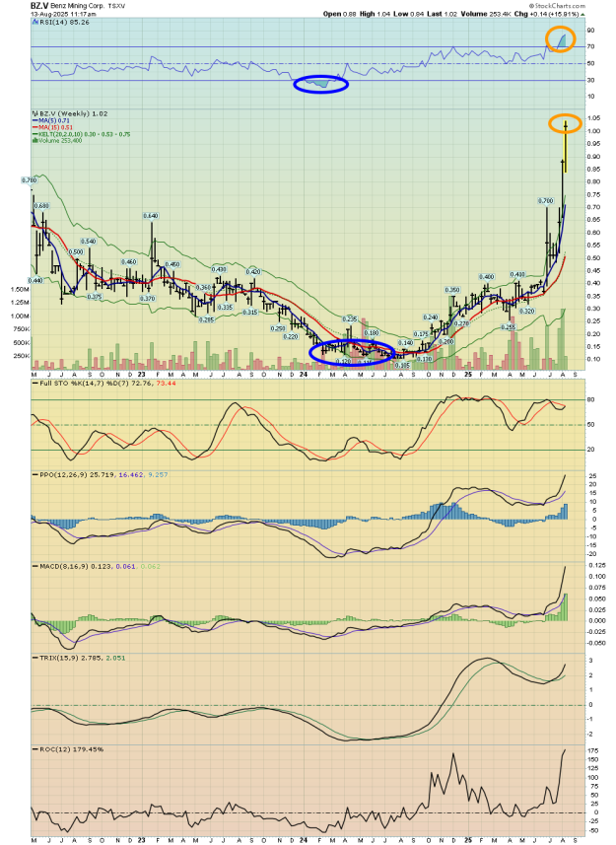Image resolution: width=616 pixels, height=845 pixels.
Task: Select the 0.540 price annotation
Action: (x=89, y=242)
